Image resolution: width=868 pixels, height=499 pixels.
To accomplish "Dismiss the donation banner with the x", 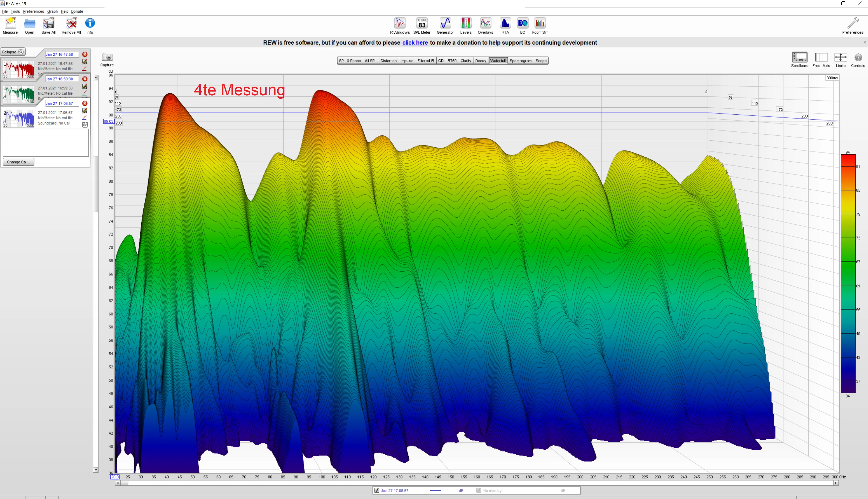I will pyautogui.click(x=864, y=42).
